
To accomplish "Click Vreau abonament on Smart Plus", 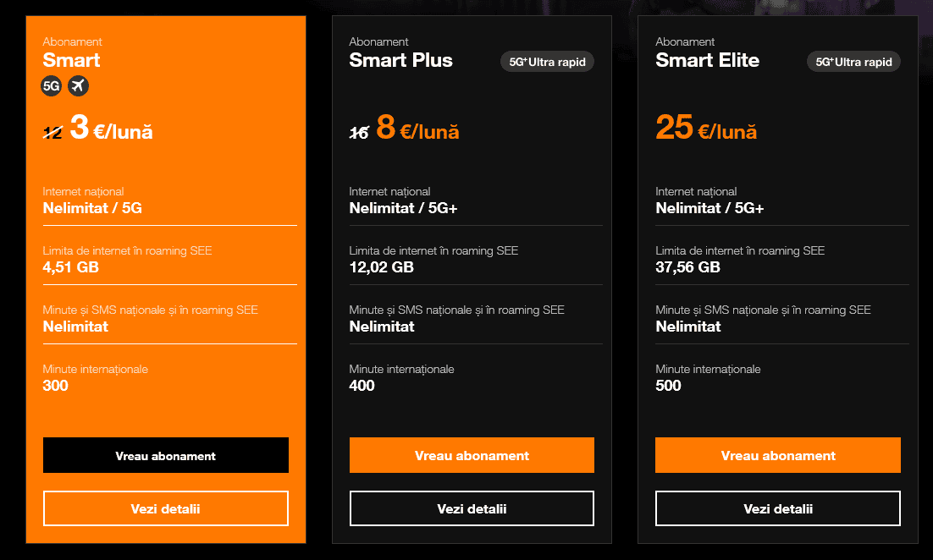I will 472,455.
